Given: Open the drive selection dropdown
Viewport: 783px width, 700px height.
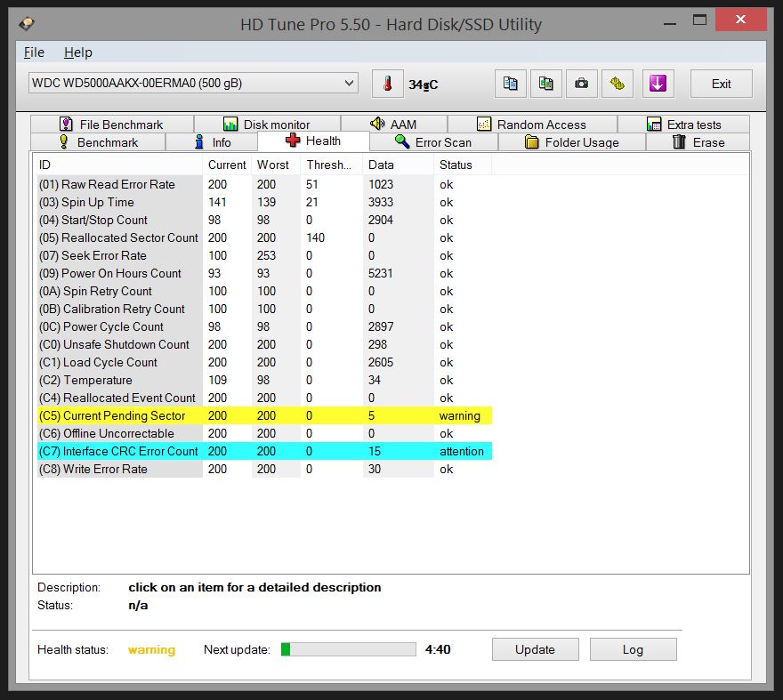Looking at the screenshot, I should click(193, 83).
